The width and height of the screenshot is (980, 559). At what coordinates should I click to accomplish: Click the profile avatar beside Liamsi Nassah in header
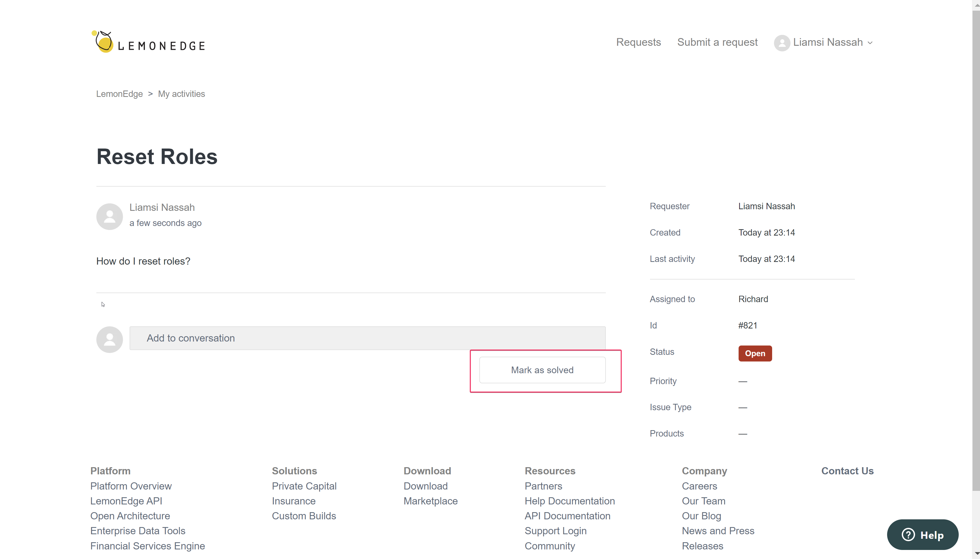coord(781,43)
